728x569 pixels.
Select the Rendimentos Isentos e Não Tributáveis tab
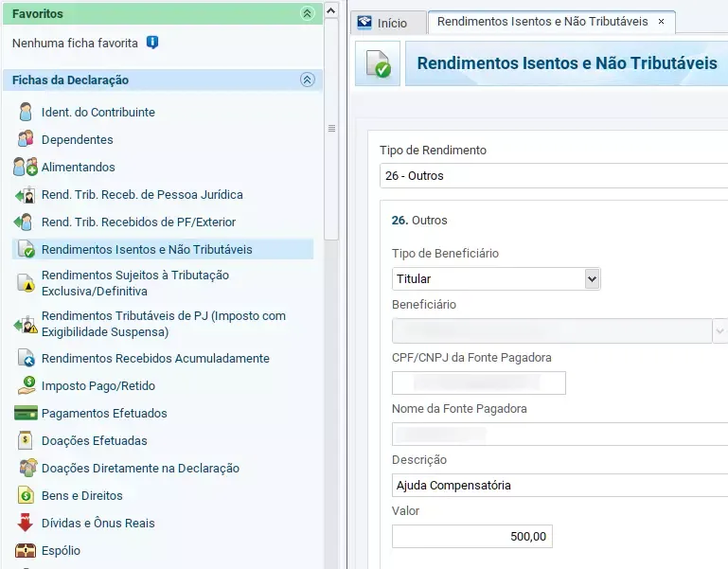point(542,22)
